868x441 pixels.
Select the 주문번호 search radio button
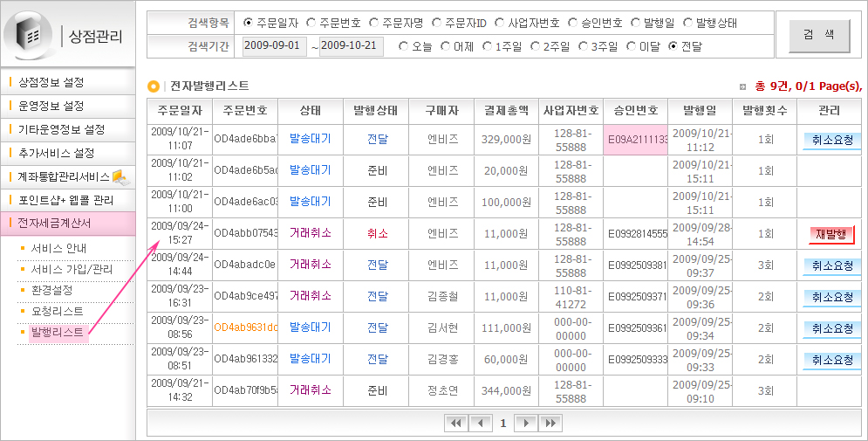(311, 23)
